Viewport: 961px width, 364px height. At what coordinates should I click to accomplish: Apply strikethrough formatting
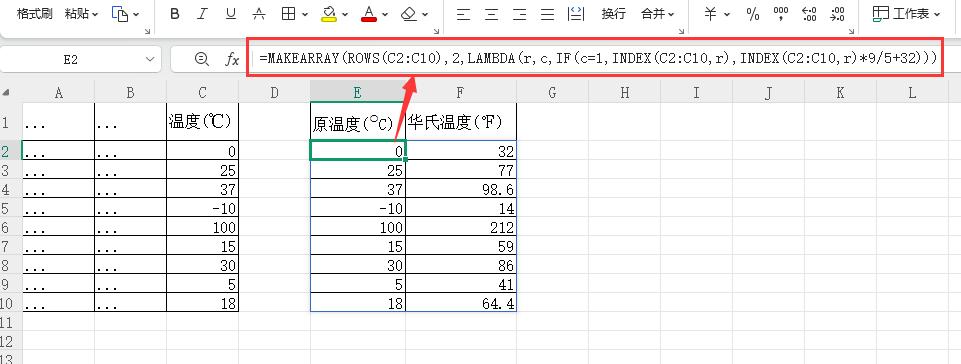(259, 14)
